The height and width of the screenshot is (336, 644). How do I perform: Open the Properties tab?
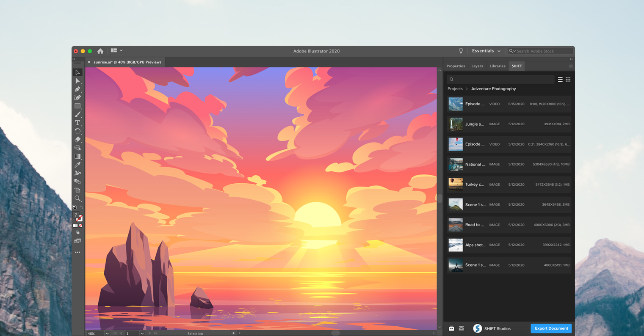[456, 66]
